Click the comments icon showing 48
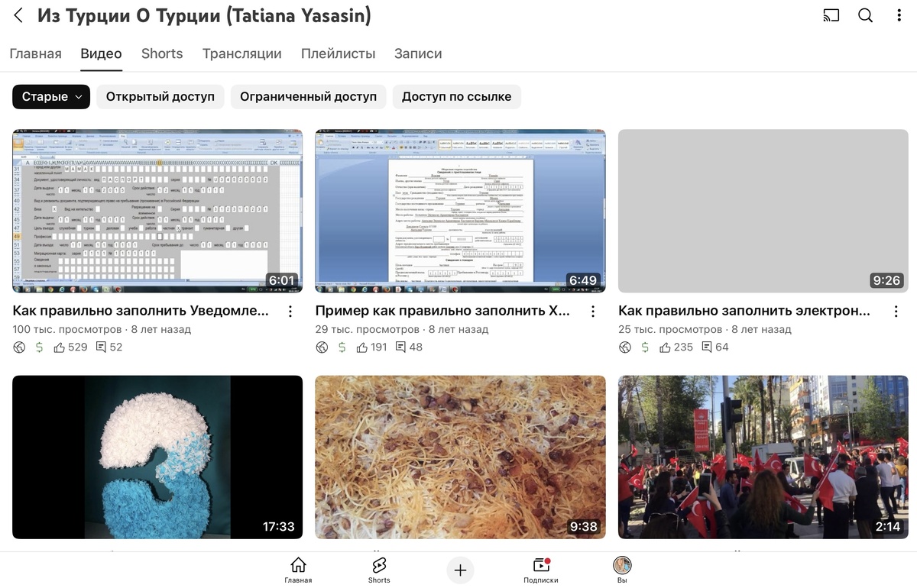 coord(400,347)
